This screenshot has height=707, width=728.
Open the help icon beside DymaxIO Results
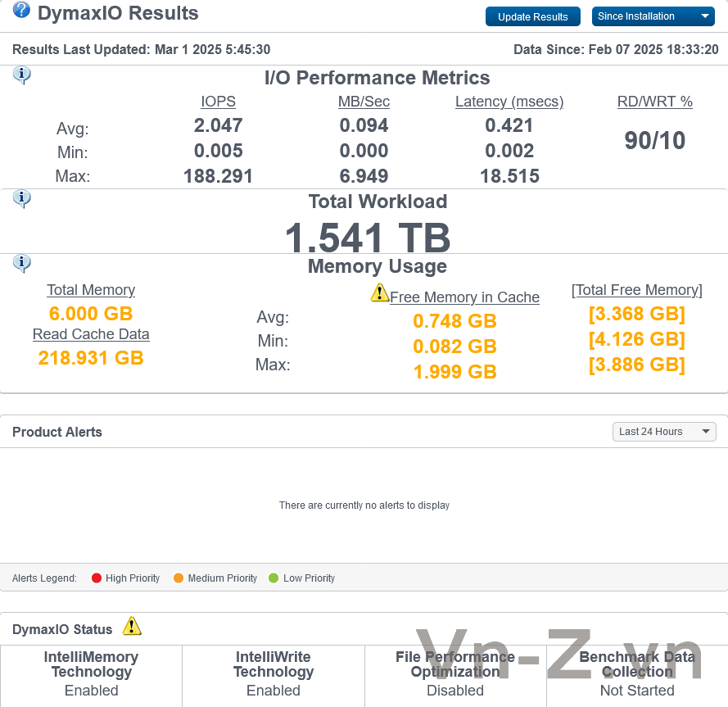21,10
